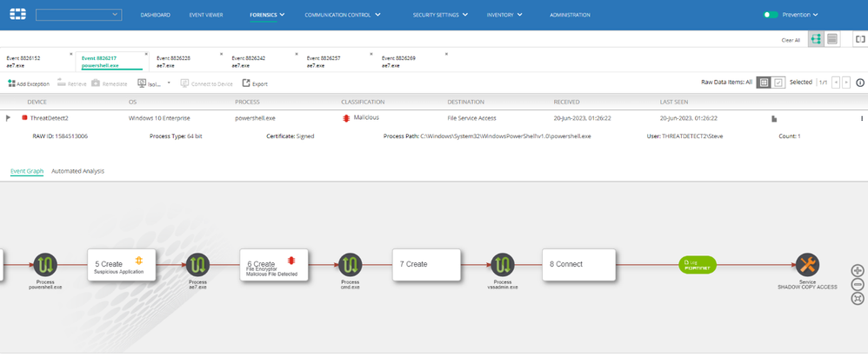Click the 5 Create event box

click(x=122, y=265)
